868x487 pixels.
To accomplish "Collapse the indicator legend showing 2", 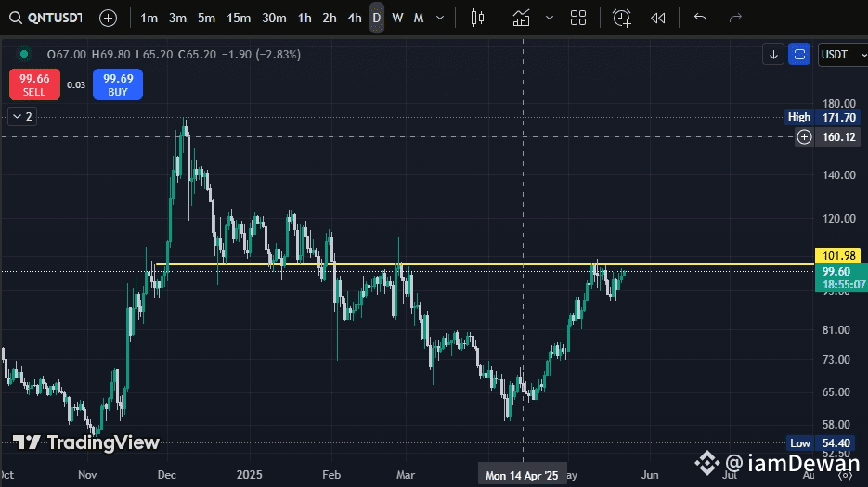I will (x=22, y=117).
